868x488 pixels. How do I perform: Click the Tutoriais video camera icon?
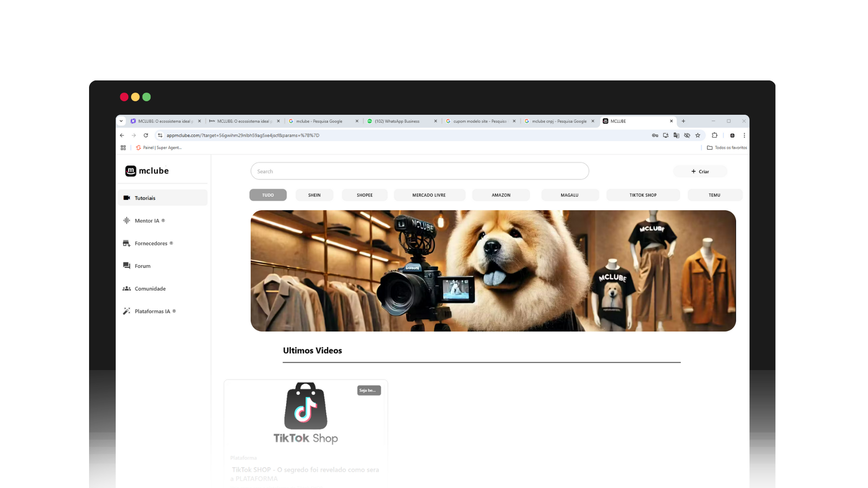click(127, 198)
